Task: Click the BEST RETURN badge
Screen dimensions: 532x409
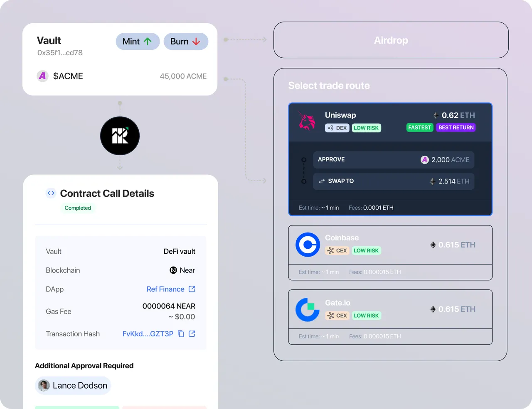Action: (456, 127)
